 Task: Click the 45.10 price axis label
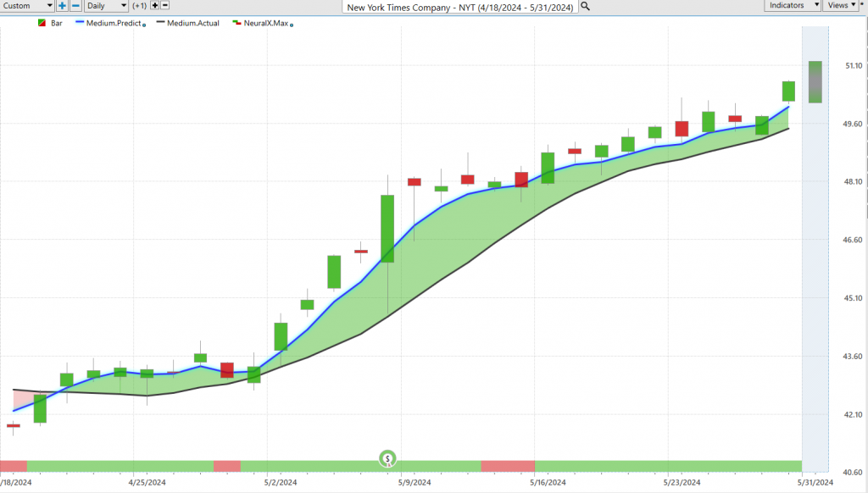point(853,298)
